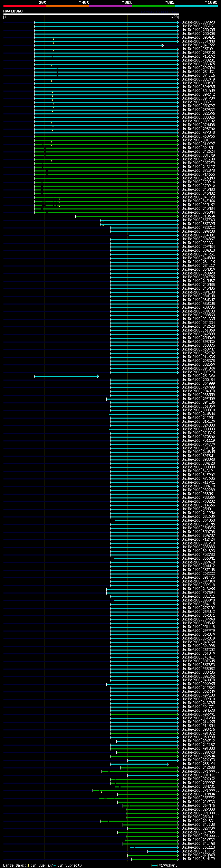Select the UniRef100_B5LAU9 label
The width and height of the screenshot is (221, 868).
pos(198,91)
